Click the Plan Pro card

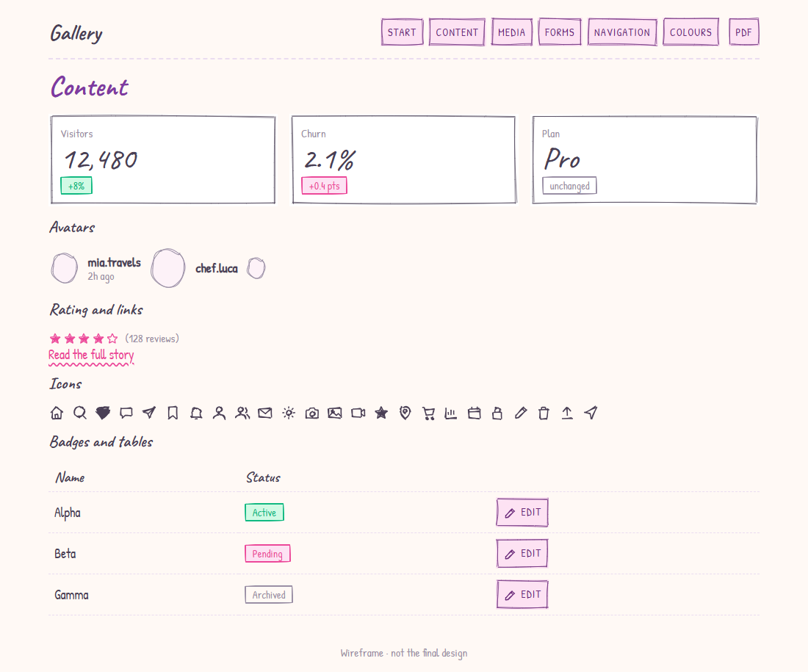click(645, 160)
